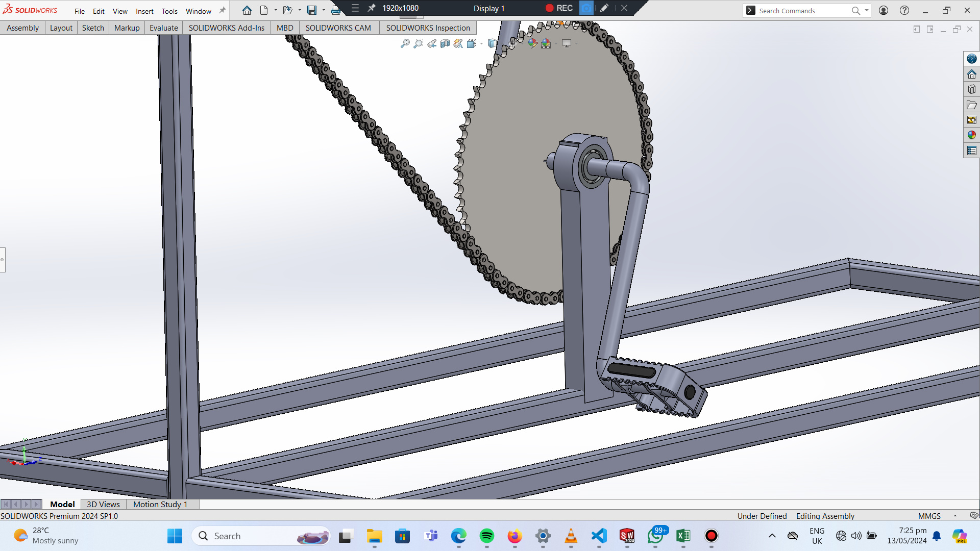980x551 pixels.
Task: Activate the Section View tool
Action: click(x=445, y=44)
